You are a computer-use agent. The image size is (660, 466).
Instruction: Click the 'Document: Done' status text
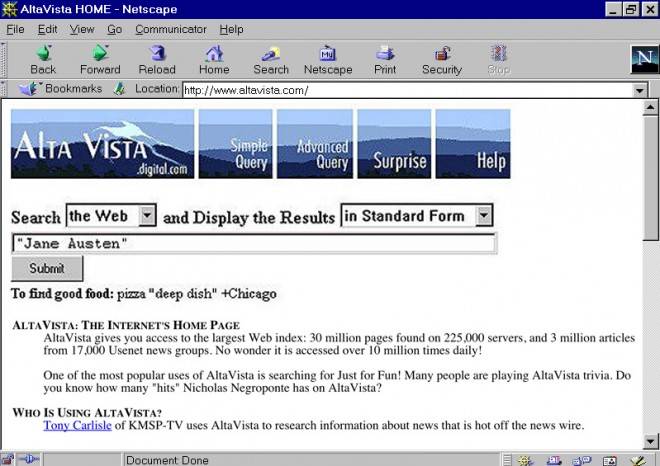tap(167, 460)
